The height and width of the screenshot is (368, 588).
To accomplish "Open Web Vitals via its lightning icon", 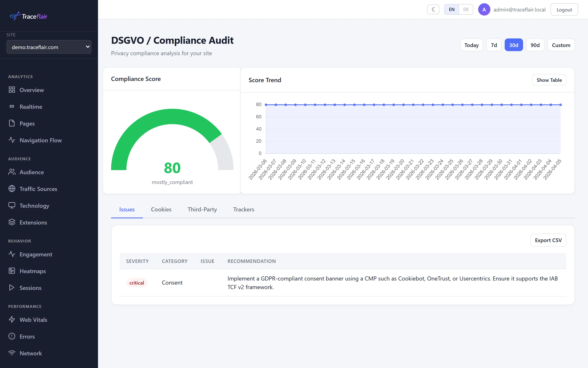I will tap(12, 320).
